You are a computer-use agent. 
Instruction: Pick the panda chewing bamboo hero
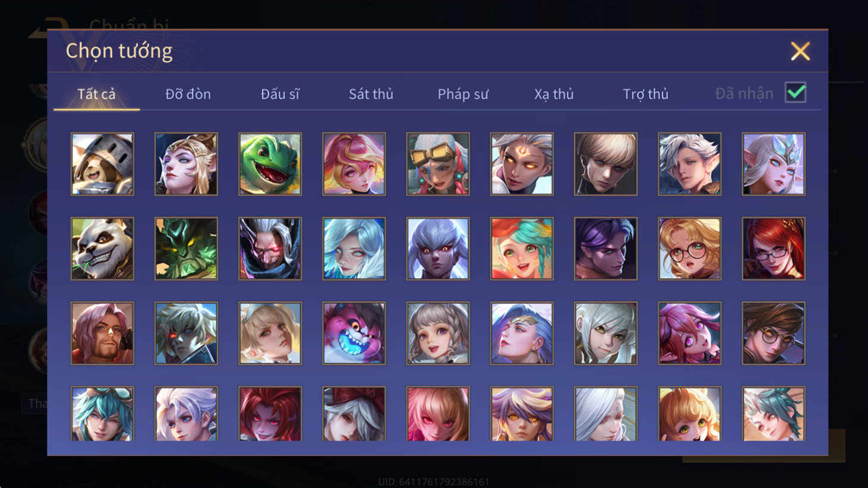(x=102, y=248)
